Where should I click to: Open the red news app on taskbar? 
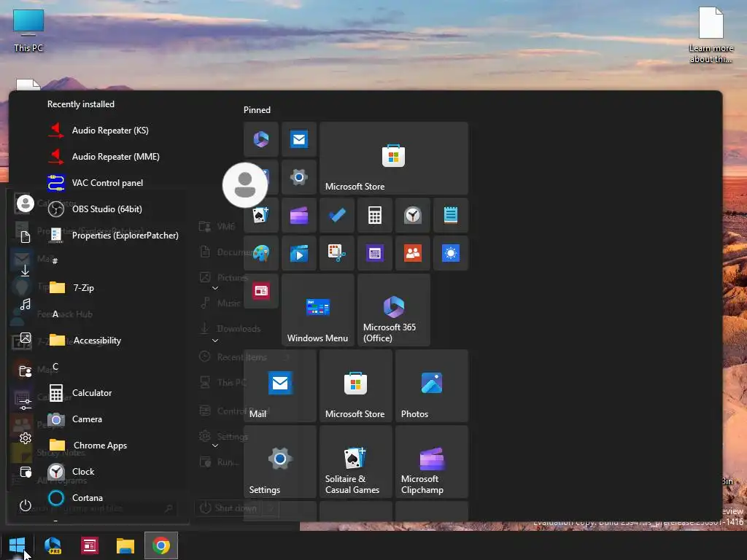(90, 545)
